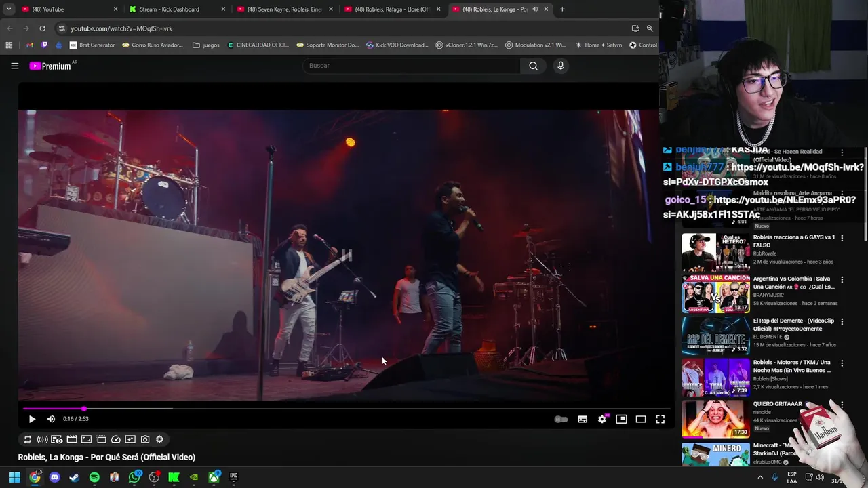The width and height of the screenshot is (868, 488).
Task: Enter fullscreen mode
Action: click(x=660, y=419)
